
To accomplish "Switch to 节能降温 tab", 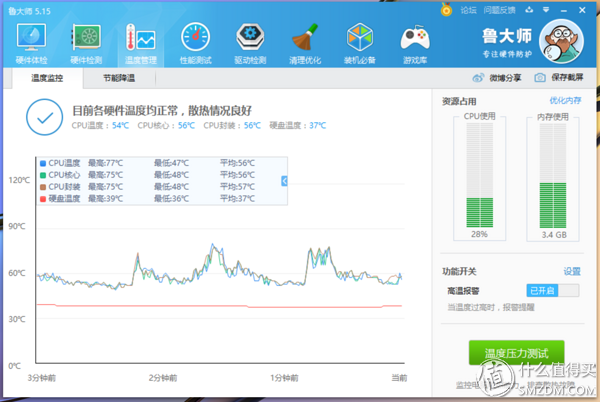I will click(119, 78).
